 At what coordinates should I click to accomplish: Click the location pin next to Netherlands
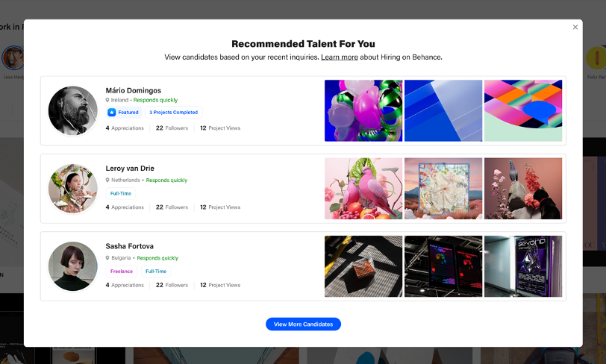click(x=107, y=180)
